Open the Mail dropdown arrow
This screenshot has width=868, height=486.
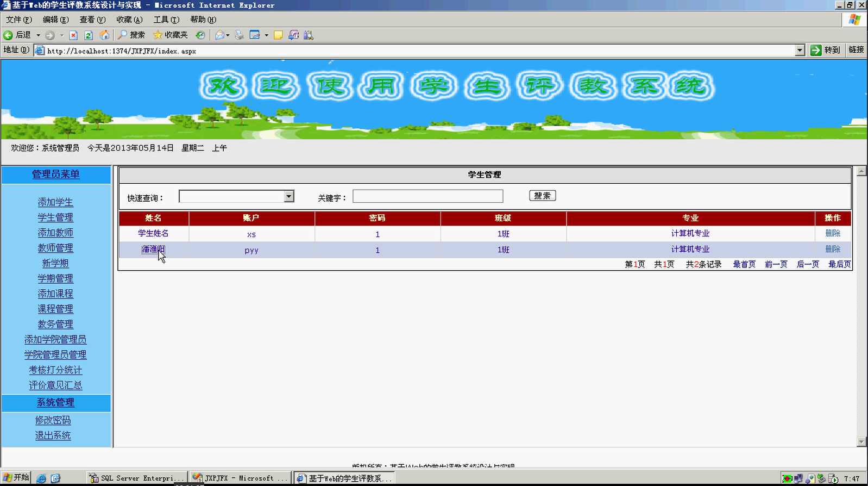click(x=228, y=35)
